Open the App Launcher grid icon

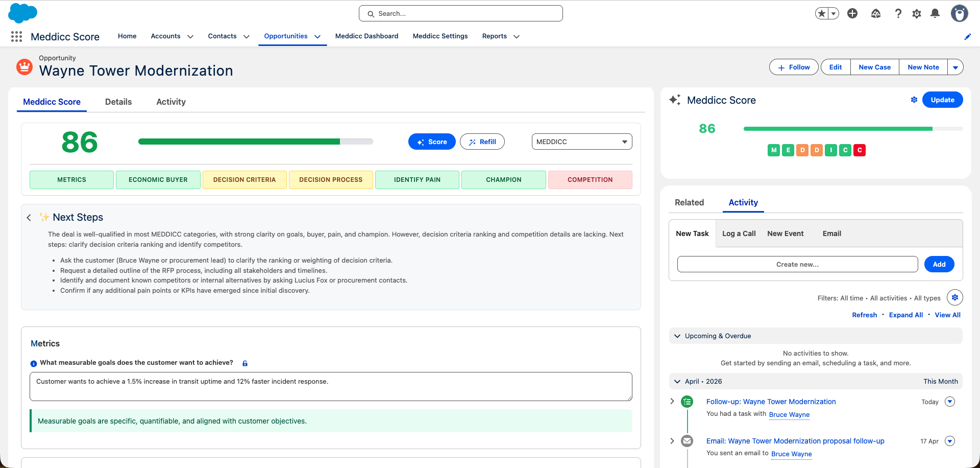click(x=16, y=36)
